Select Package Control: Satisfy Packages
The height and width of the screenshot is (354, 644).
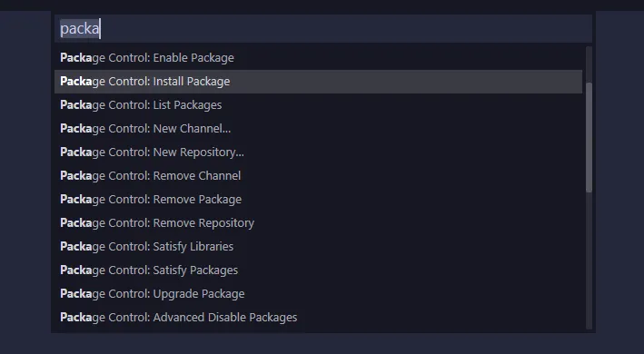[x=318, y=270]
